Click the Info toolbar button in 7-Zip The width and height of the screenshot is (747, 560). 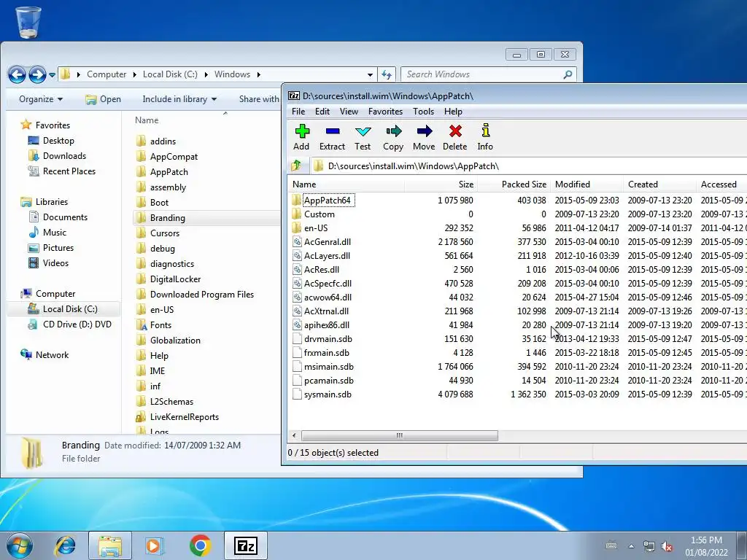(485, 138)
